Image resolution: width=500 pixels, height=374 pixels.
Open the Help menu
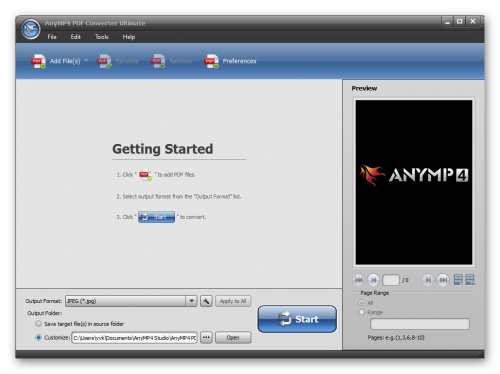(129, 37)
